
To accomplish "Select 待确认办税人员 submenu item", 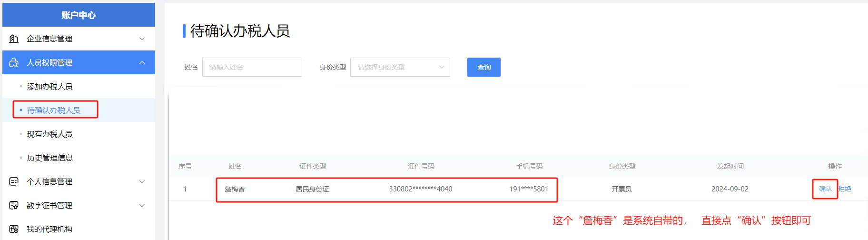I will coord(79,110).
